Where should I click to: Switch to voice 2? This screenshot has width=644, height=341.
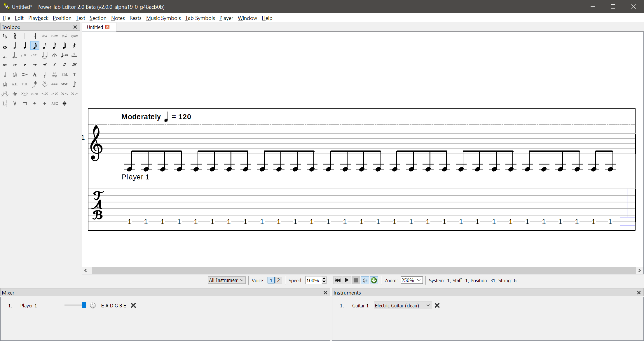[x=278, y=280]
